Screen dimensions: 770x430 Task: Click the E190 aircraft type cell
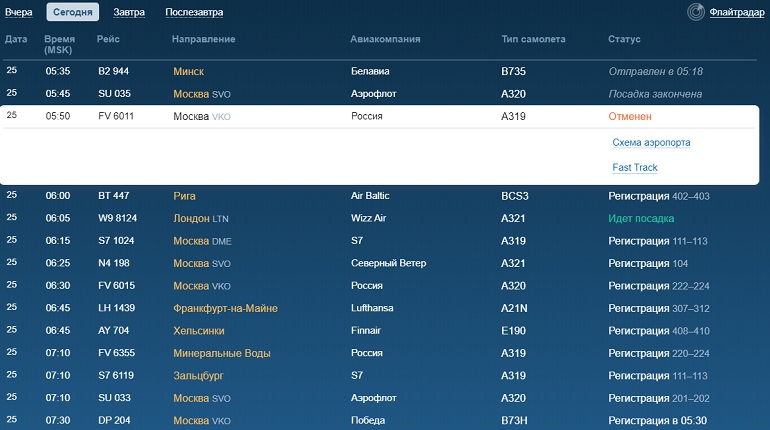(x=513, y=331)
